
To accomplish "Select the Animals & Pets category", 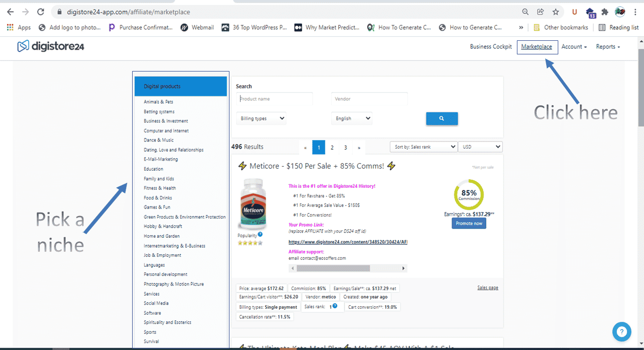I will click(x=158, y=102).
